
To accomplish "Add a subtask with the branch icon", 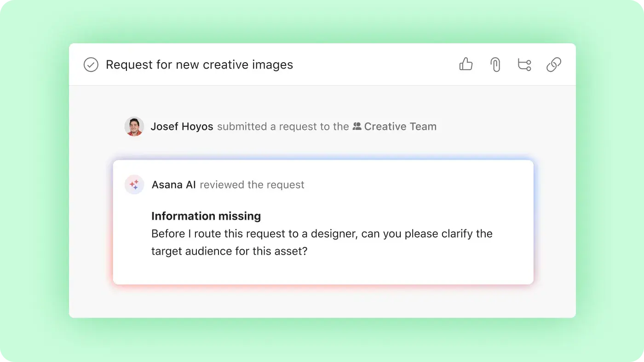I will pyautogui.click(x=524, y=64).
